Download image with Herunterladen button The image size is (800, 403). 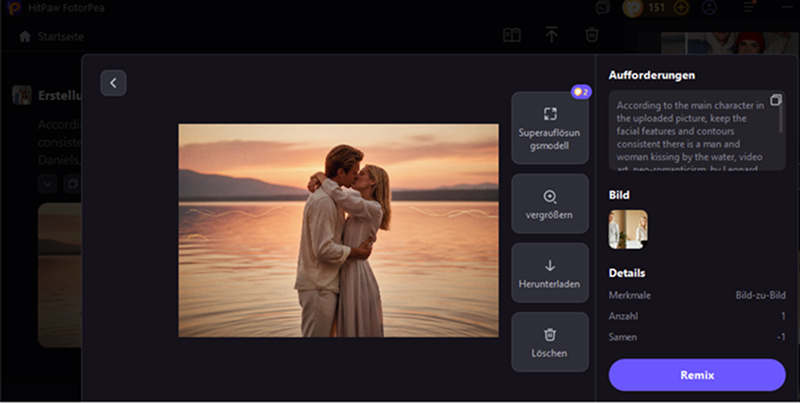pos(549,273)
